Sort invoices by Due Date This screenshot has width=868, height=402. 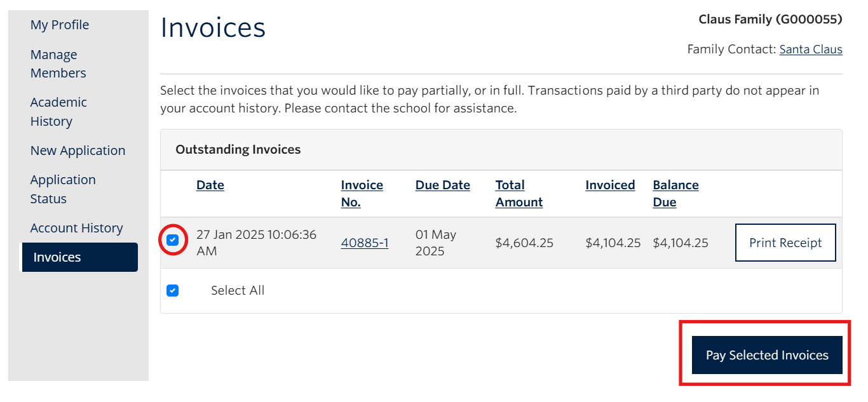(x=442, y=185)
